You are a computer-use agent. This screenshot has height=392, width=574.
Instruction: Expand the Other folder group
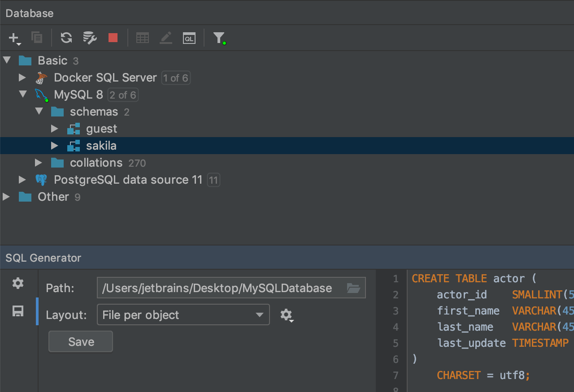pos(6,197)
